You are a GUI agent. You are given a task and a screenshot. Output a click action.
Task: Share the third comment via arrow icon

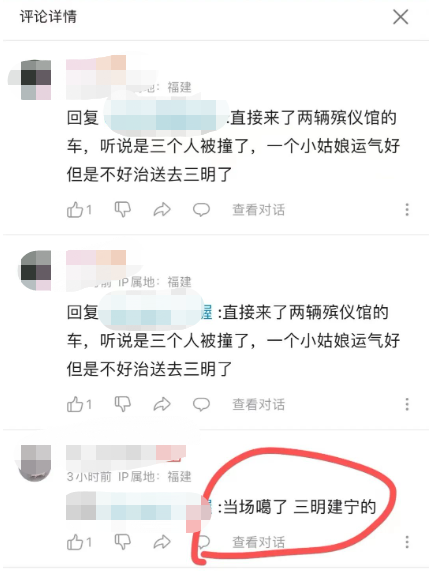(162, 542)
